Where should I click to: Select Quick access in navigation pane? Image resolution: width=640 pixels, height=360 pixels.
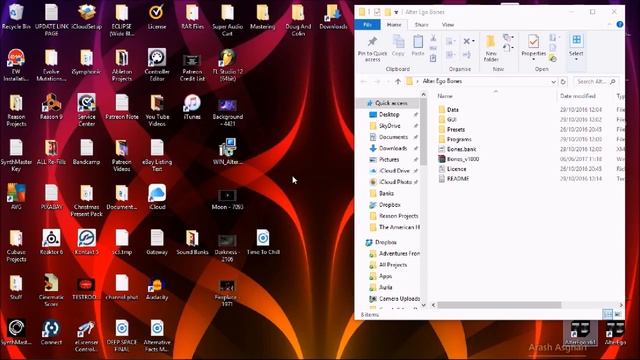click(x=391, y=103)
